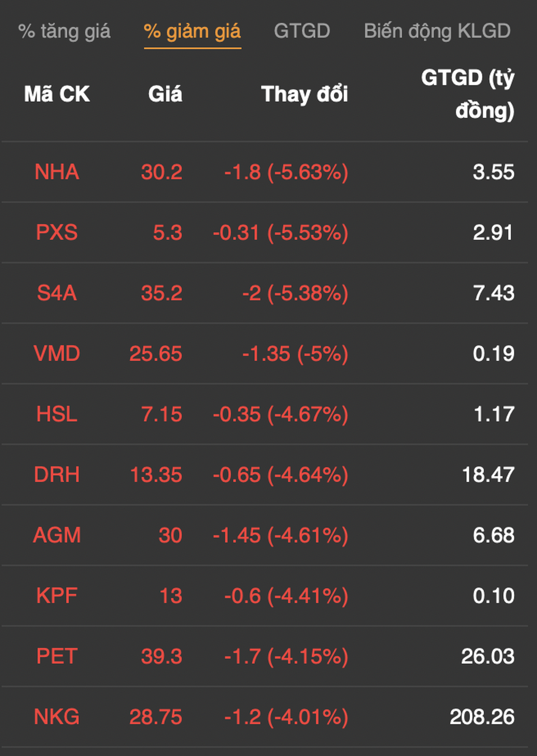Open the NKG stock ticker
537x756 pixels.
coord(57,717)
